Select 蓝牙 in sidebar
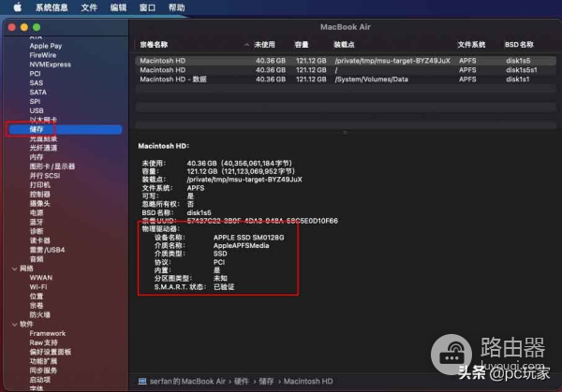Viewport: 562px width, 392px height. click(x=37, y=222)
